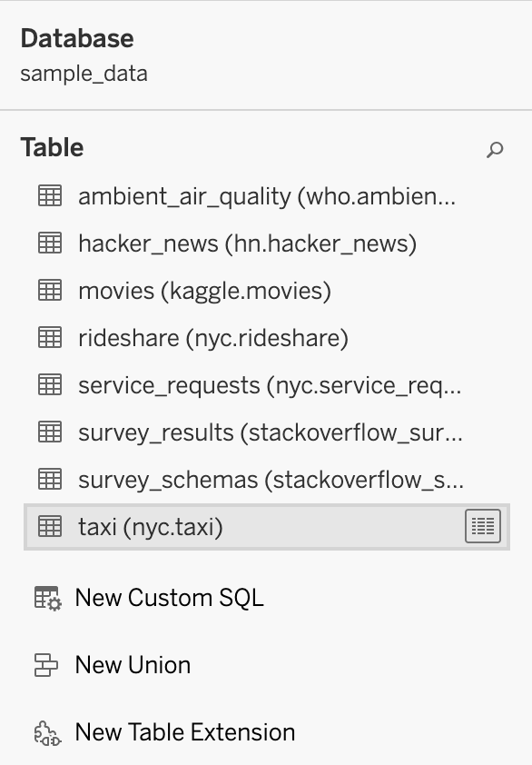
Task: Choose New Union
Action: [133, 665]
